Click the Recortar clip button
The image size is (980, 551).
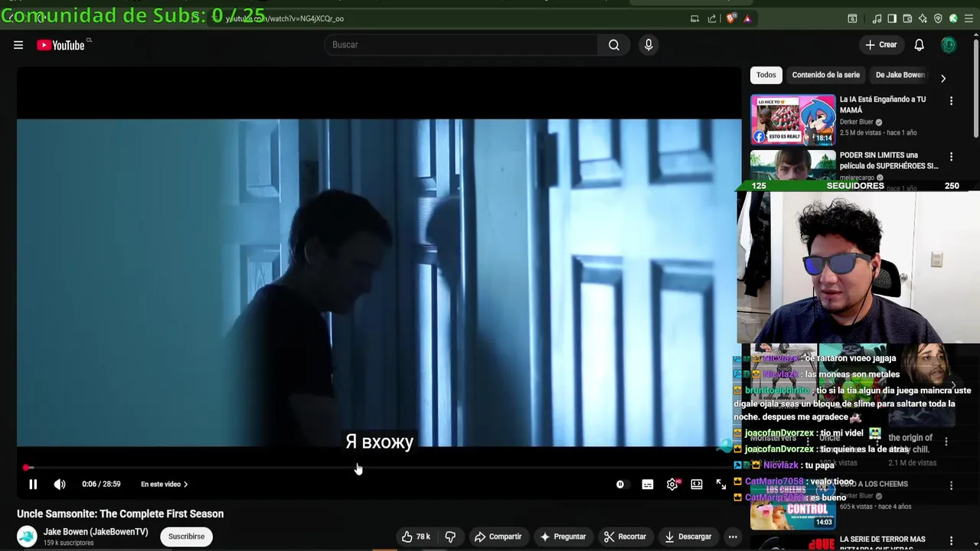pyautogui.click(x=625, y=536)
